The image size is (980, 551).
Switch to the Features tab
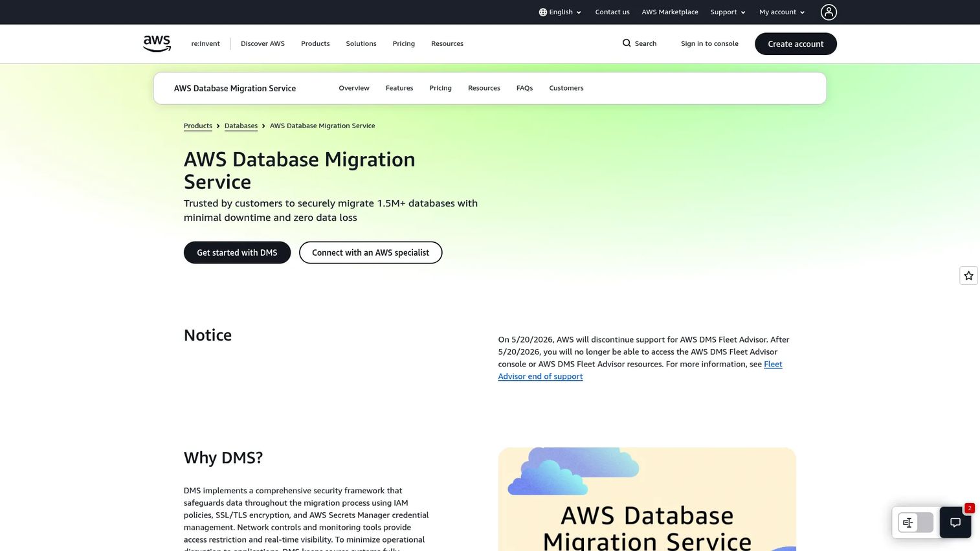(x=399, y=88)
